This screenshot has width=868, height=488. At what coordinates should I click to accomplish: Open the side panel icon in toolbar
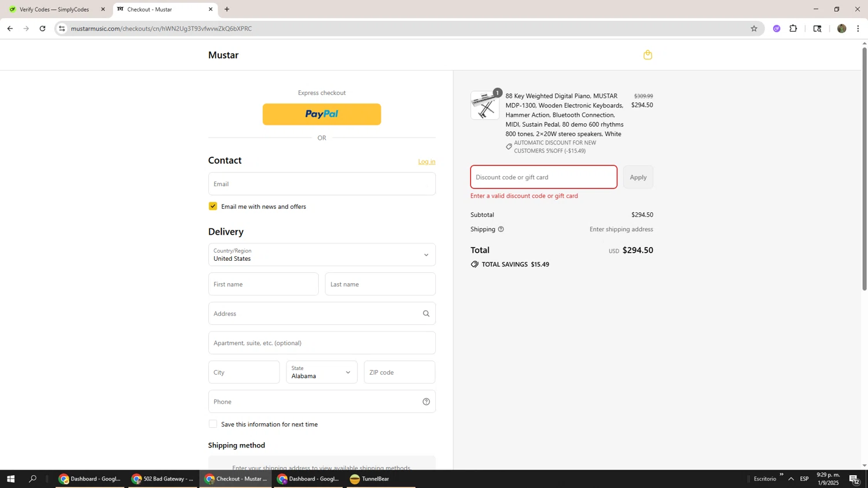(x=817, y=28)
